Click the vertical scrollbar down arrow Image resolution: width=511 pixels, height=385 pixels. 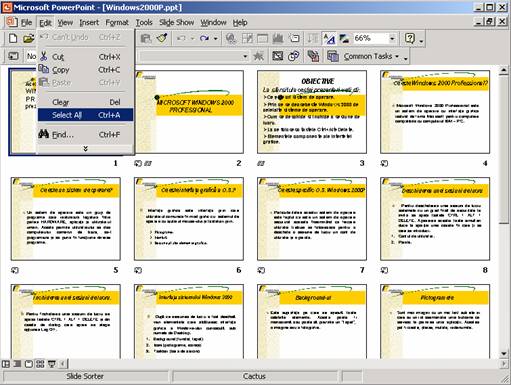tap(504, 353)
